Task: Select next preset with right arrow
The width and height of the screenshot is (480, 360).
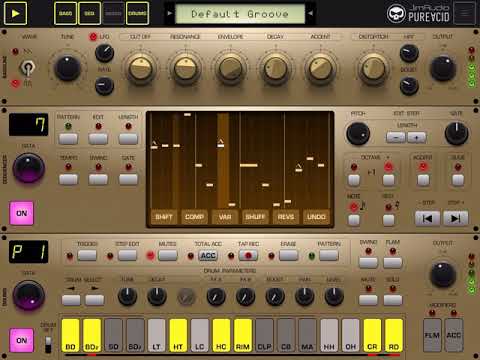Action: (311, 13)
